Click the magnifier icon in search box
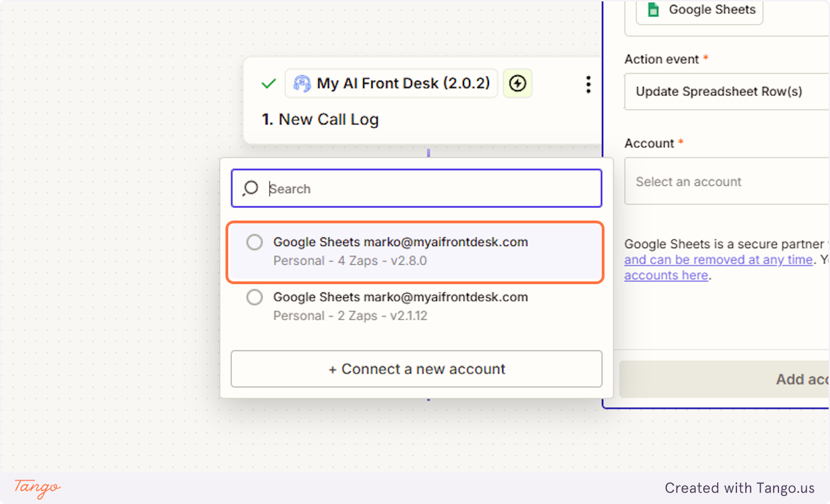The width and height of the screenshot is (830, 504). click(x=250, y=189)
